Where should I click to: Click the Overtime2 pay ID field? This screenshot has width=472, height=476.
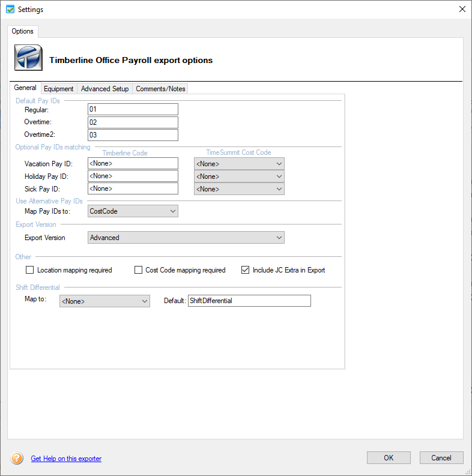133,135
